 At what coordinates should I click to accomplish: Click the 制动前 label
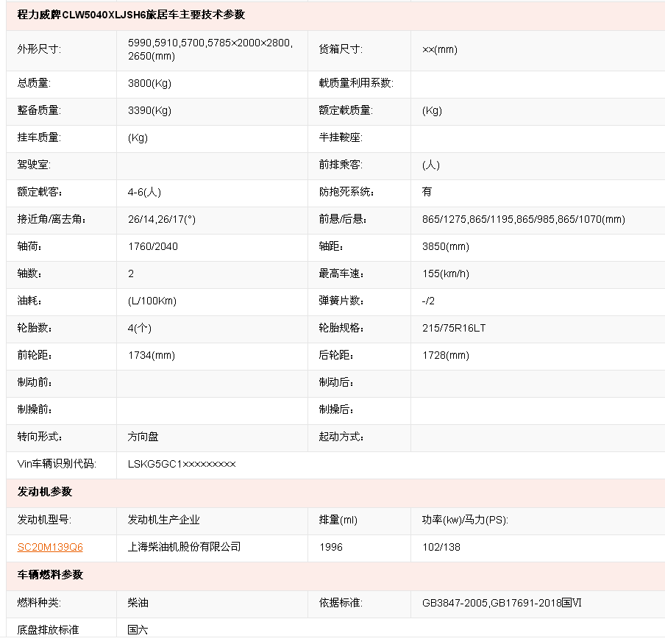[35, 382]
